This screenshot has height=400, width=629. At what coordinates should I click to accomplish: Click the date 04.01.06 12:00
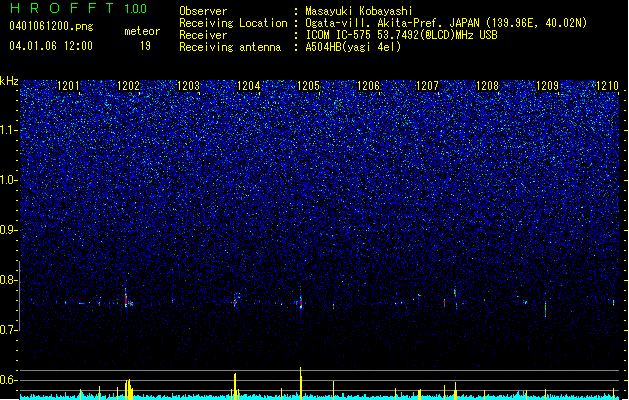tap(51, 46)
